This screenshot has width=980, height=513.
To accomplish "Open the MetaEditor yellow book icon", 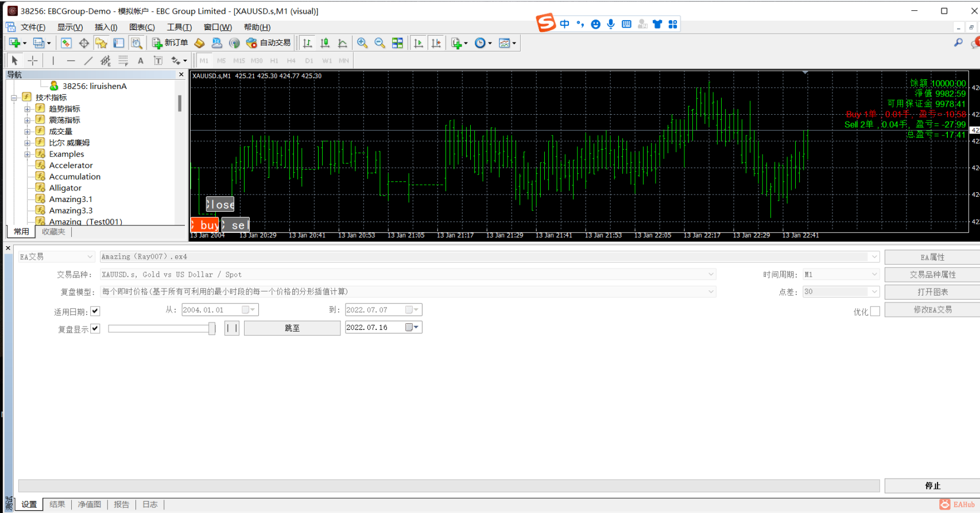I will point(199,43).
